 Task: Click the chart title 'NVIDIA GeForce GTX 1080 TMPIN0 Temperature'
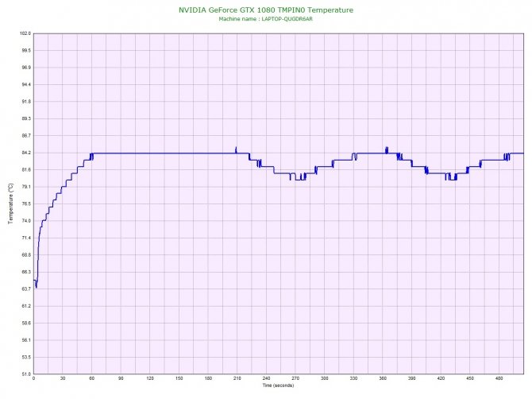[266, 10]
